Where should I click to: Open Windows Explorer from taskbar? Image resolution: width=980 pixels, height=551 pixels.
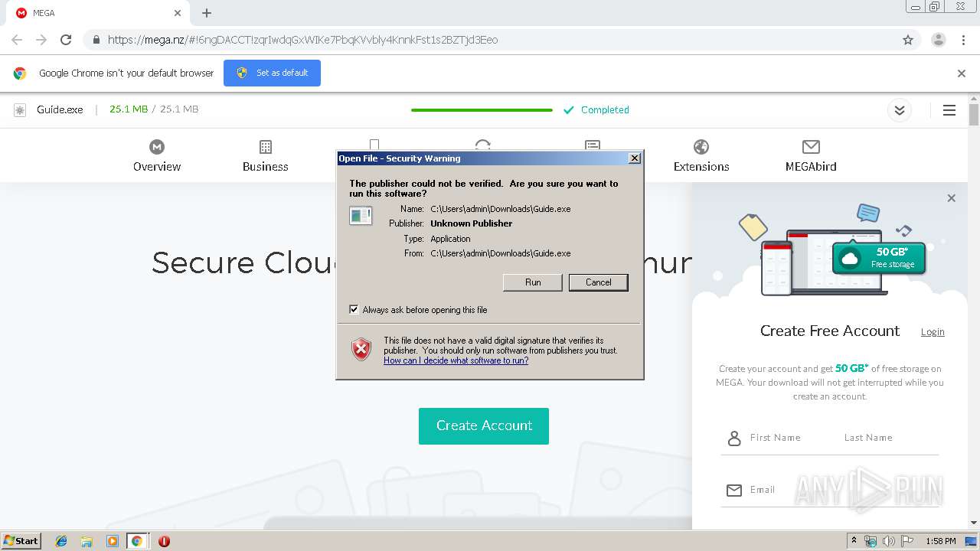coord(87,541)
